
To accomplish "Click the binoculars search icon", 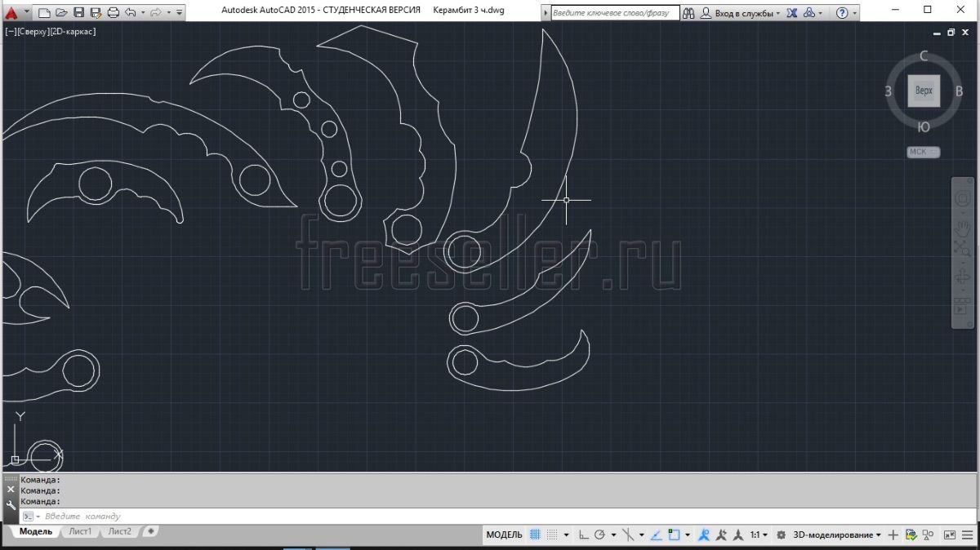I will tap(688, 13).
